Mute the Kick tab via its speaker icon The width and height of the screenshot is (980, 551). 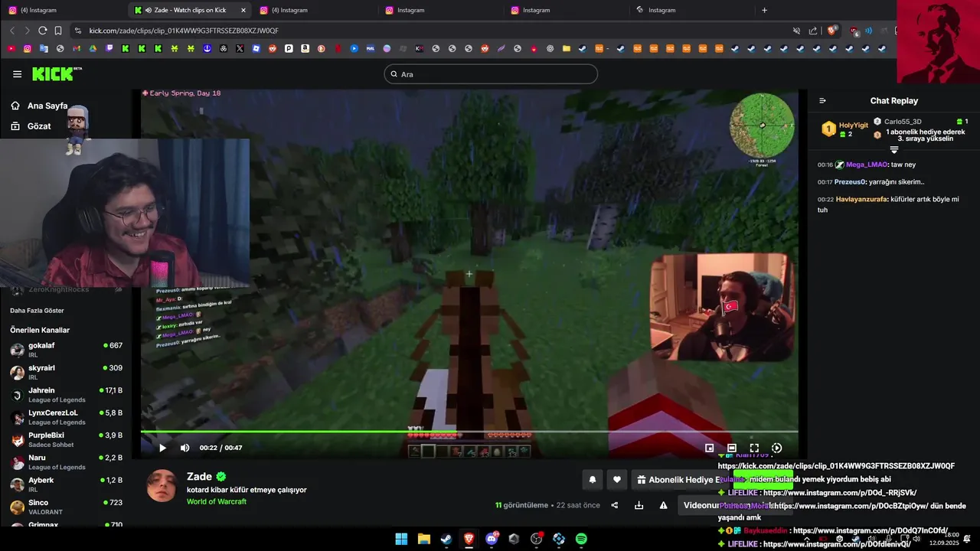(x=148, y=10)
